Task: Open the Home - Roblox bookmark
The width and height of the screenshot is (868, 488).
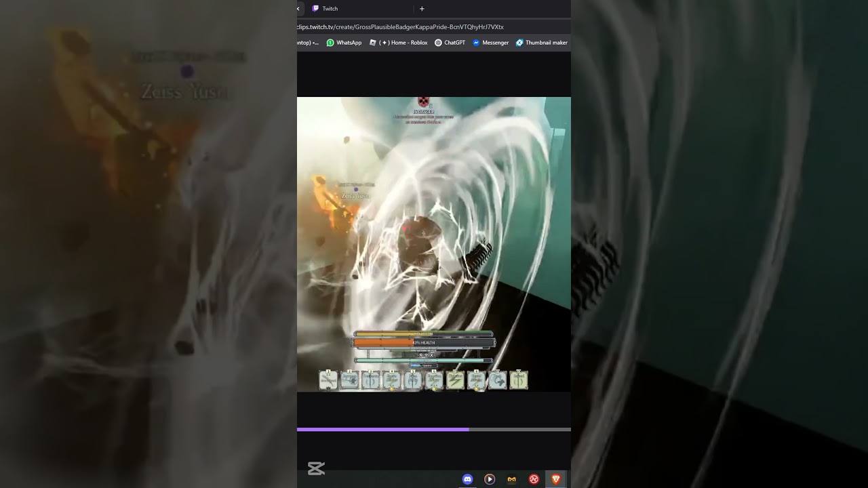Action: coord(398,43)
